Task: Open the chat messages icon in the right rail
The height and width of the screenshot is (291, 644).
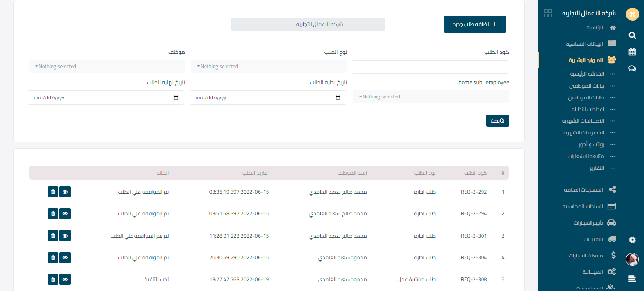Action: tap(632, 68)
